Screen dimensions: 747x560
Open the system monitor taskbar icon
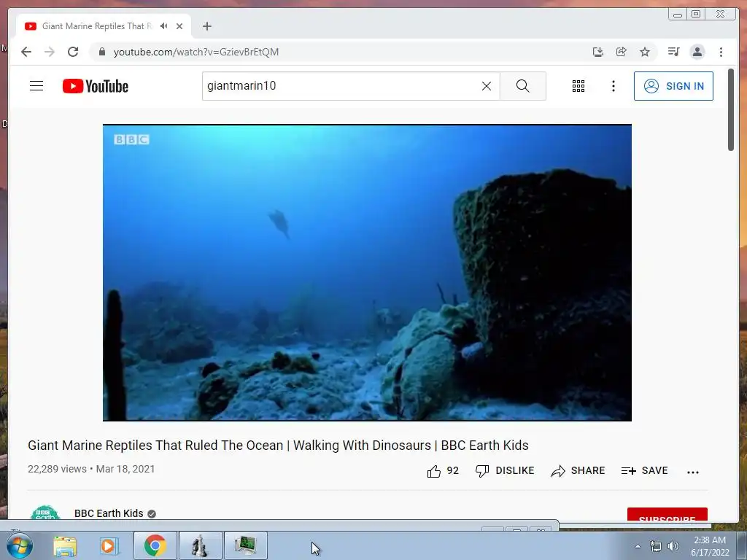245,545
